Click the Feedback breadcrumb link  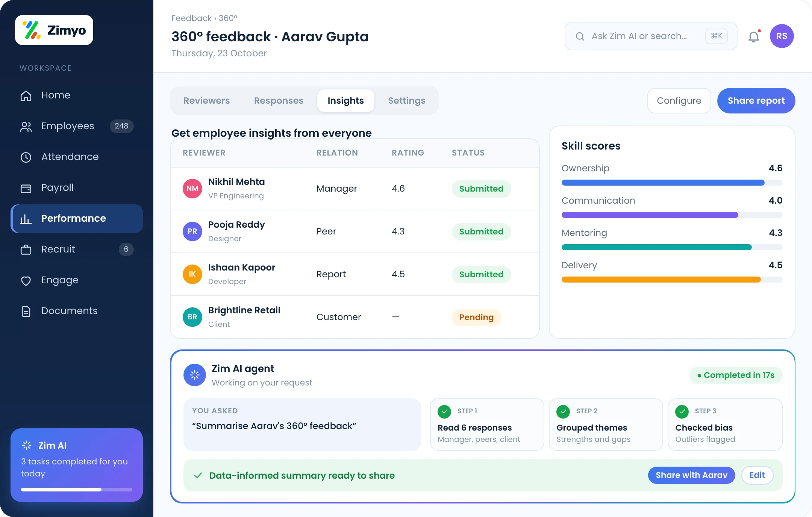pos(191,18)
